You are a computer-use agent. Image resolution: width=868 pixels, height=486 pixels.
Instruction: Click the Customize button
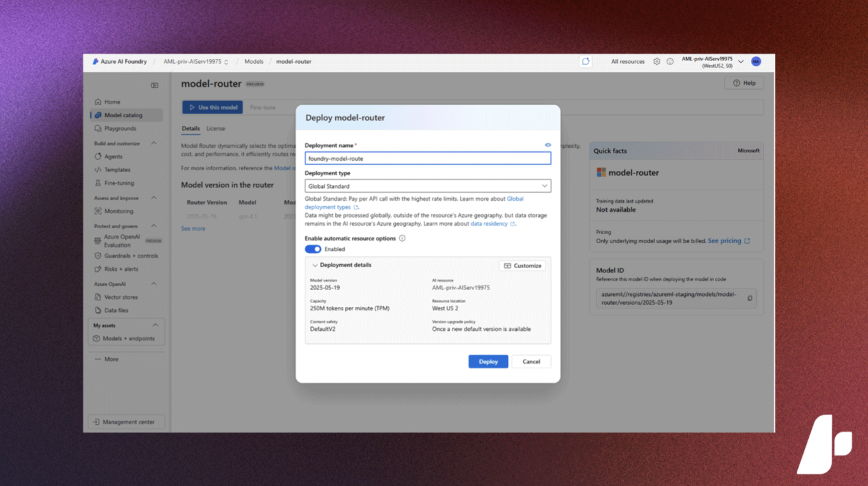coord(523,265)
